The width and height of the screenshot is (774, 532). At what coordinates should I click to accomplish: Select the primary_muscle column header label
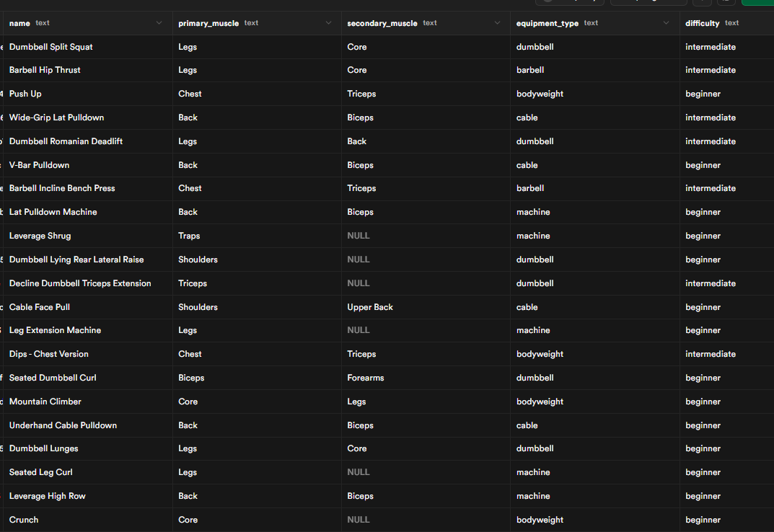tap(208, 23)
